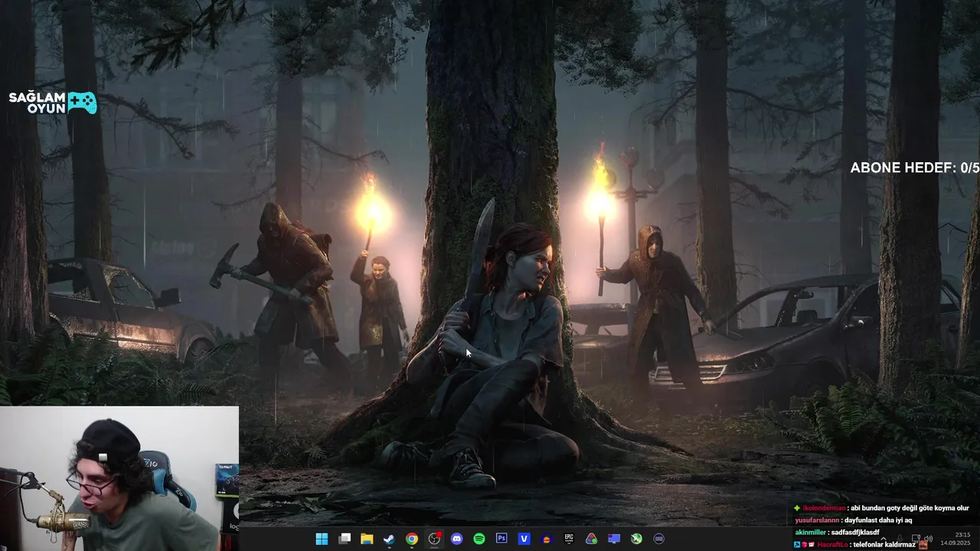Open the blue monitor app icon
This screenshot has width=980, height=551.
[614, 539]
